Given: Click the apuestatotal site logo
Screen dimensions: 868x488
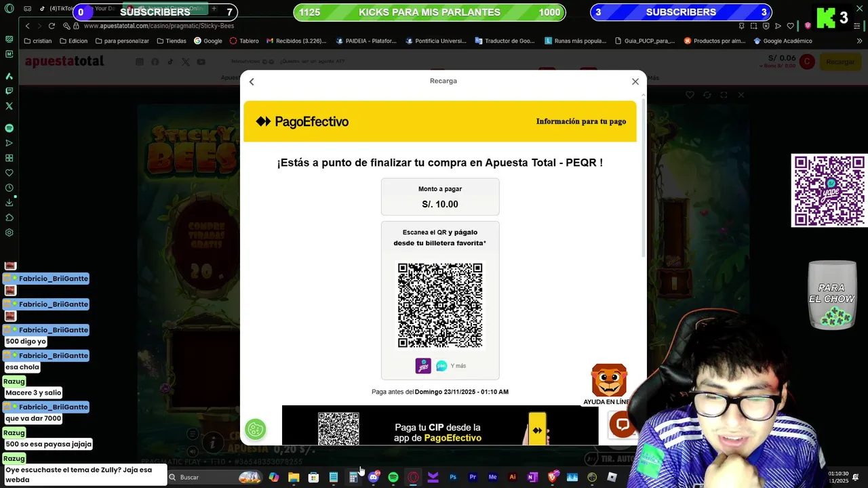Looking at the screenshot, I should point(64,61).
